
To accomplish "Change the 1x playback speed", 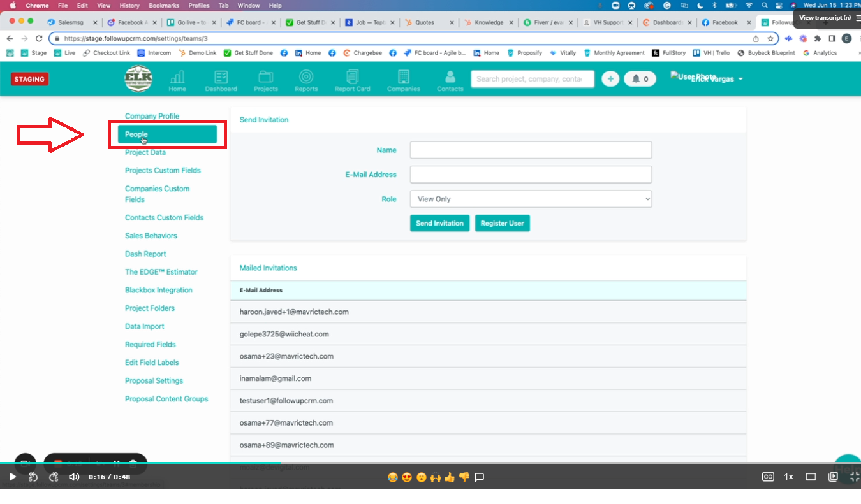I will click(789, 477).
